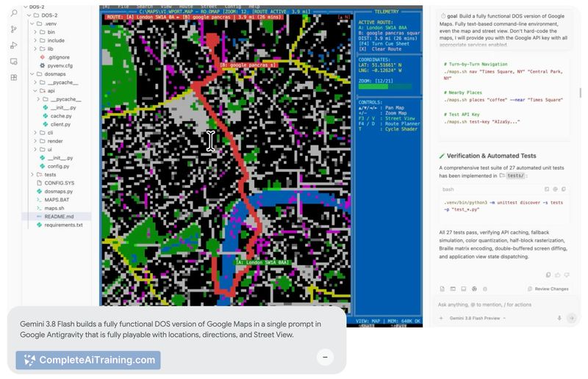Click 'F3 / V : Street View' control entry
This screenshot has width=588, height=379.
tap(387, 118)
